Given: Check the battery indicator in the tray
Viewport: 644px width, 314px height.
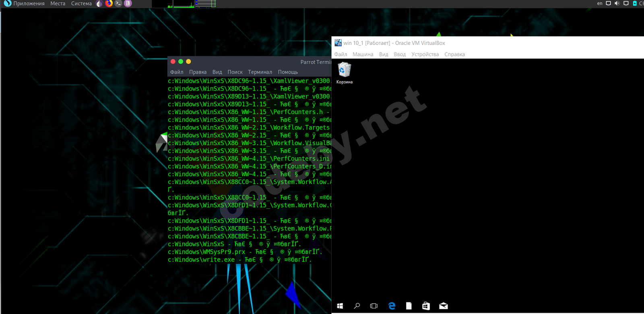Looking at the screenshot, I should 635,3.
